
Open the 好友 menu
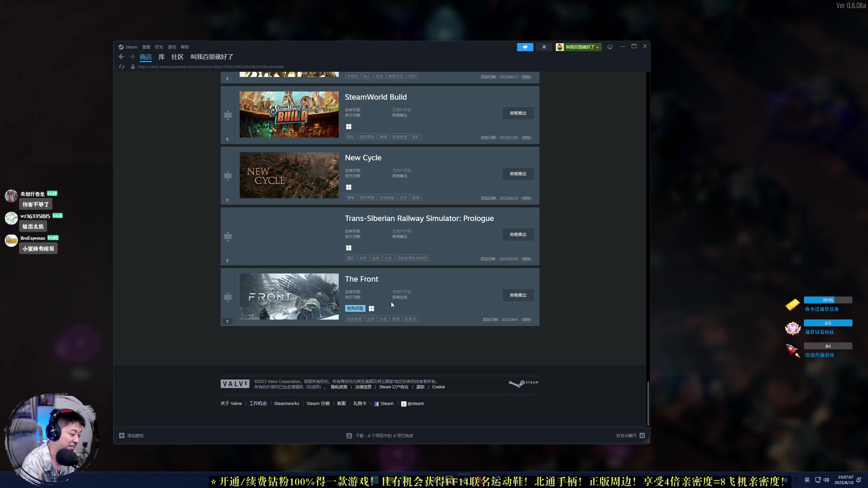[159, 47]
